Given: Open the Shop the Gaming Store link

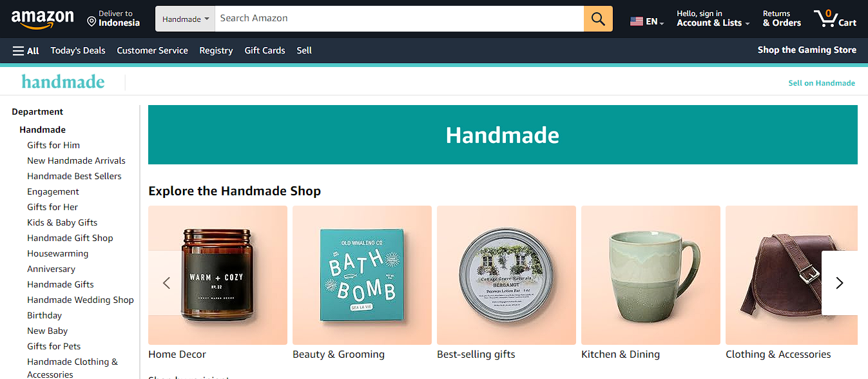Looking at the screenshot, I should tap(806, 50).
